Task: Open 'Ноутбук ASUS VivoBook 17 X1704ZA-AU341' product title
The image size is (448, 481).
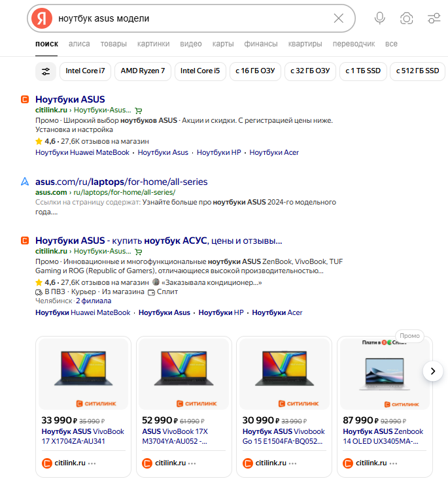Action: [82, 436]
